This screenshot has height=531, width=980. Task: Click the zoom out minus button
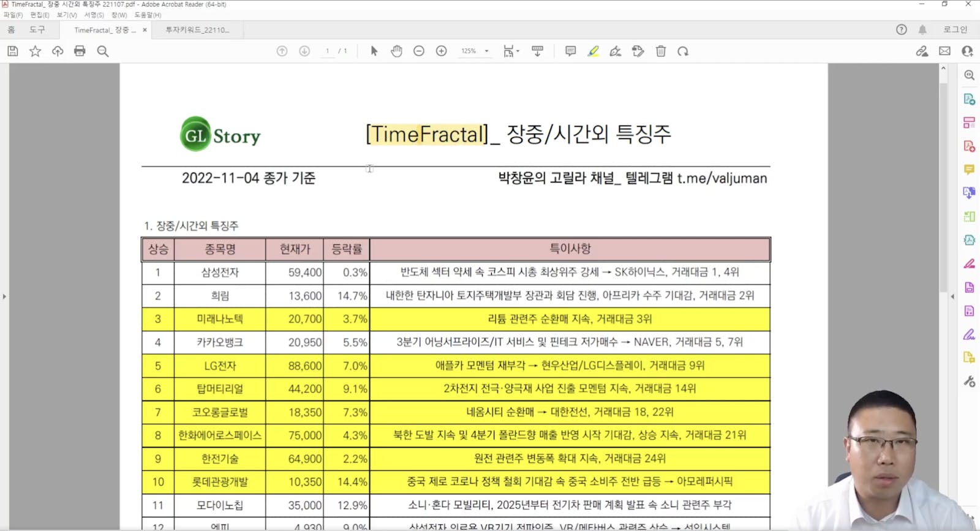click(419, 51)
